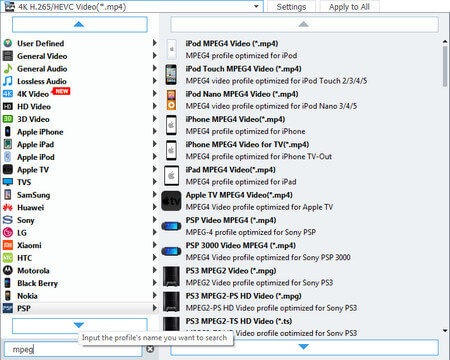Open the Settings button

(291, 7)
